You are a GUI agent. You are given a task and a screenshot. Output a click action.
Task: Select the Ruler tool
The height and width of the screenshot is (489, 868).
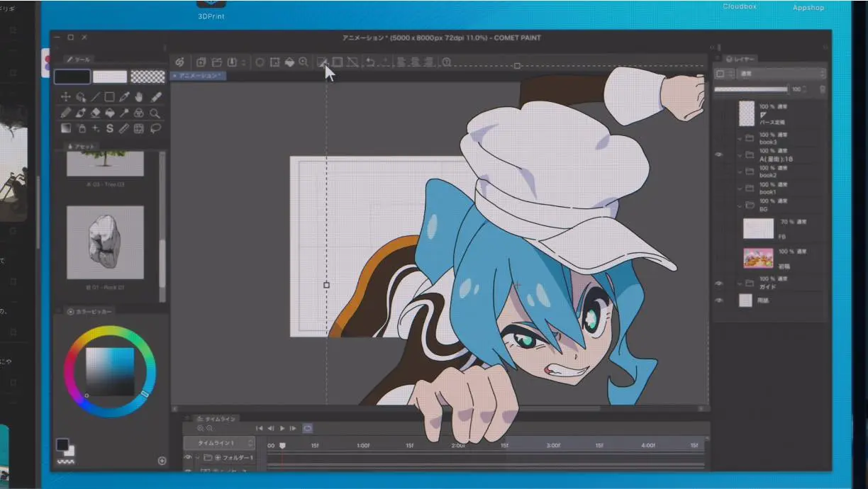(x=125, y=128)
